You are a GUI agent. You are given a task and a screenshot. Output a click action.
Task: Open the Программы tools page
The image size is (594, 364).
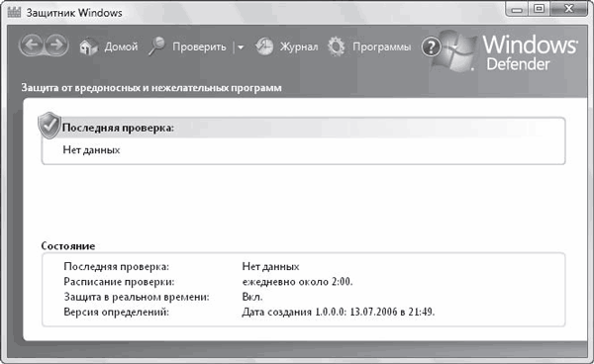382,47
